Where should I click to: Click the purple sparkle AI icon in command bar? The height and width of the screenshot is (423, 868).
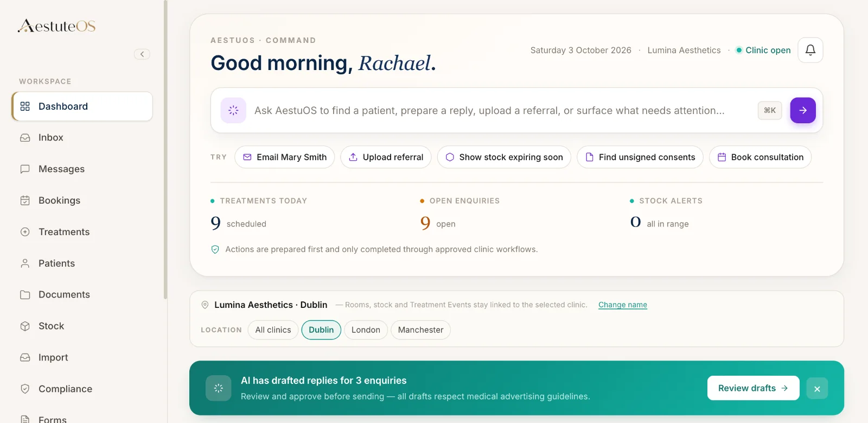tap(233, 110)
